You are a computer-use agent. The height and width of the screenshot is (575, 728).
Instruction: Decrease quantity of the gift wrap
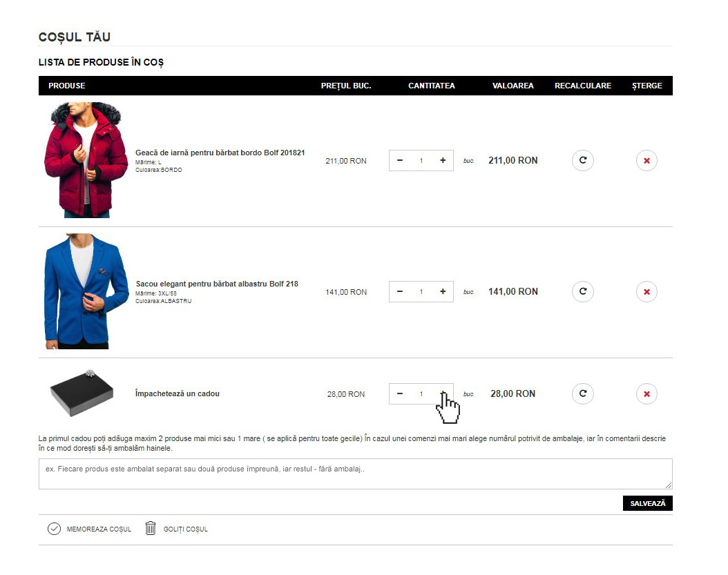(400, 394)
